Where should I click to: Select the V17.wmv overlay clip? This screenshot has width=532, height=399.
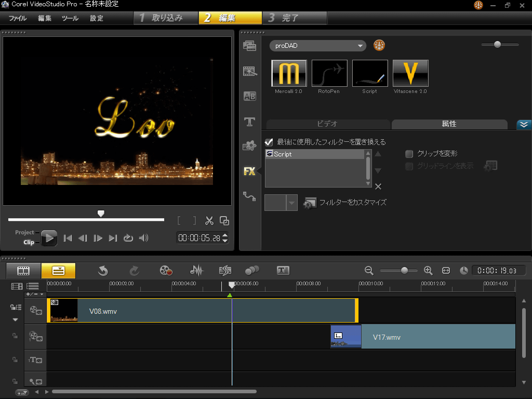click(423, 337)
